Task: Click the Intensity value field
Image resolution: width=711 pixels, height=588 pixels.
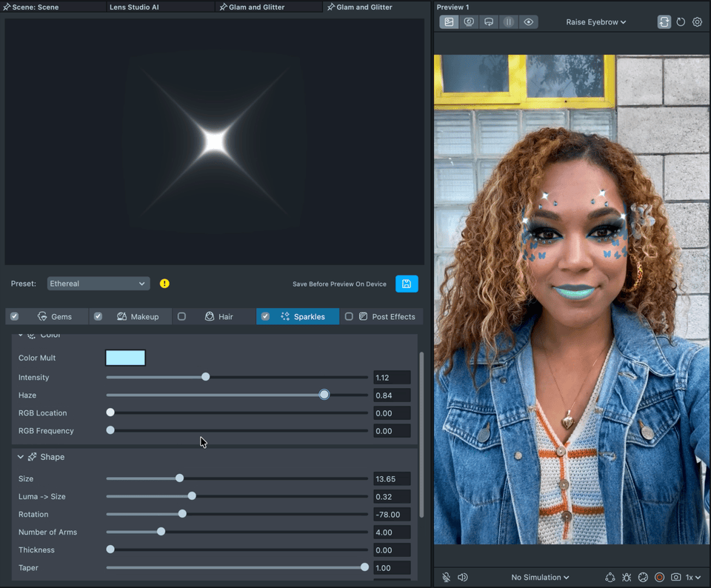Action: pos(392,378)
